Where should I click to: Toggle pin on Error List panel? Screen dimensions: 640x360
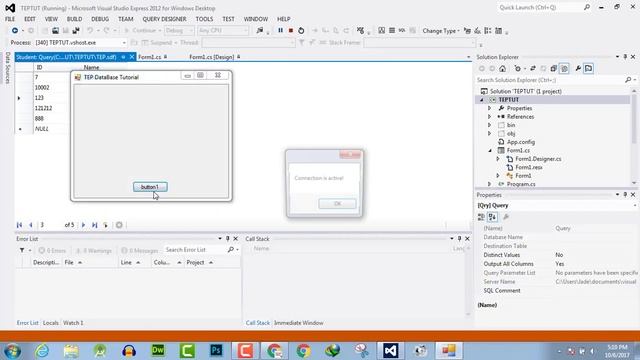[x=228, y=238]
